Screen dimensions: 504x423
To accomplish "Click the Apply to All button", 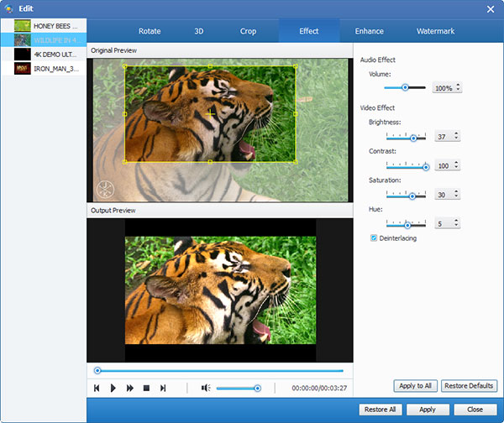I will pos(415,386).
